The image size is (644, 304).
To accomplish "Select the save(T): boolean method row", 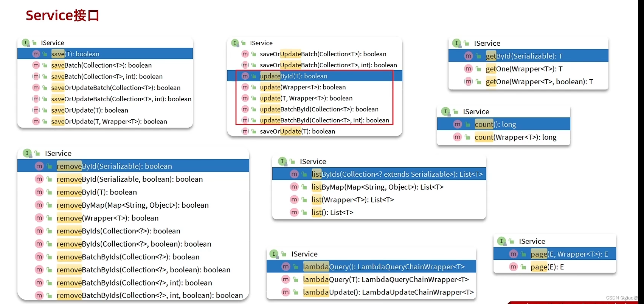I will (105, 54).
